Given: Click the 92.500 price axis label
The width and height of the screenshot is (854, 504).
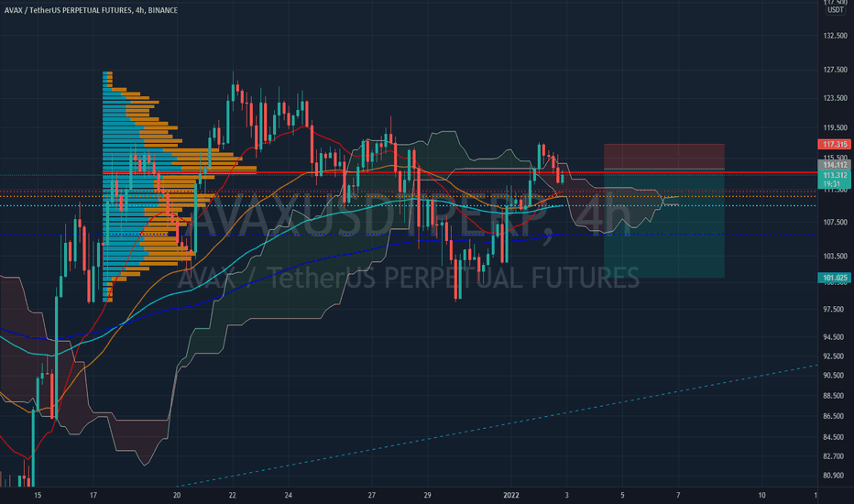Looking at the screenshot, I should 836,356.
